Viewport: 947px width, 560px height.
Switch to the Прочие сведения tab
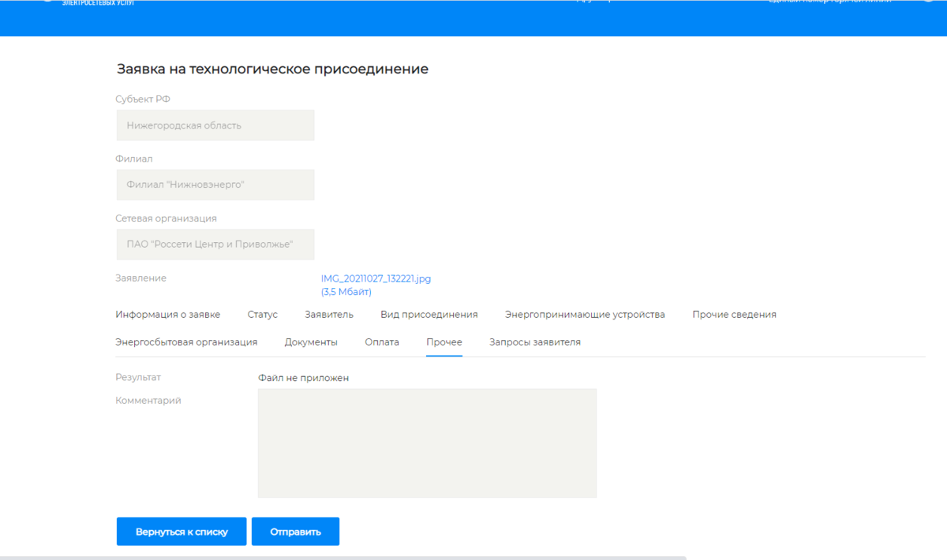(x=734, y=314)
